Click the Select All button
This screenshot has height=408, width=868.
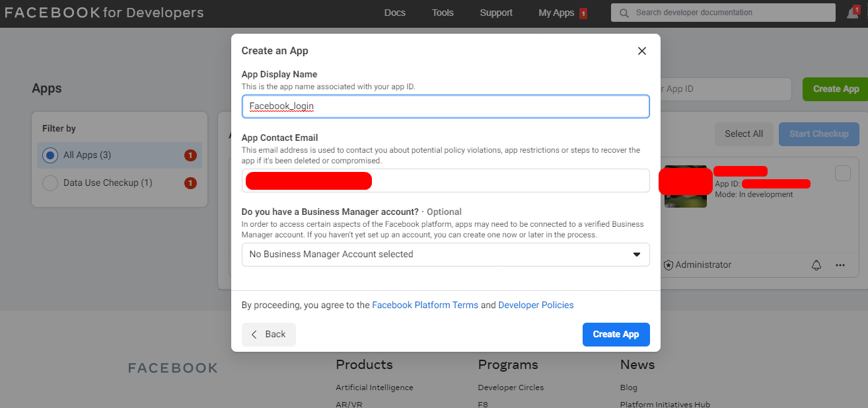(x=744, y=134)
